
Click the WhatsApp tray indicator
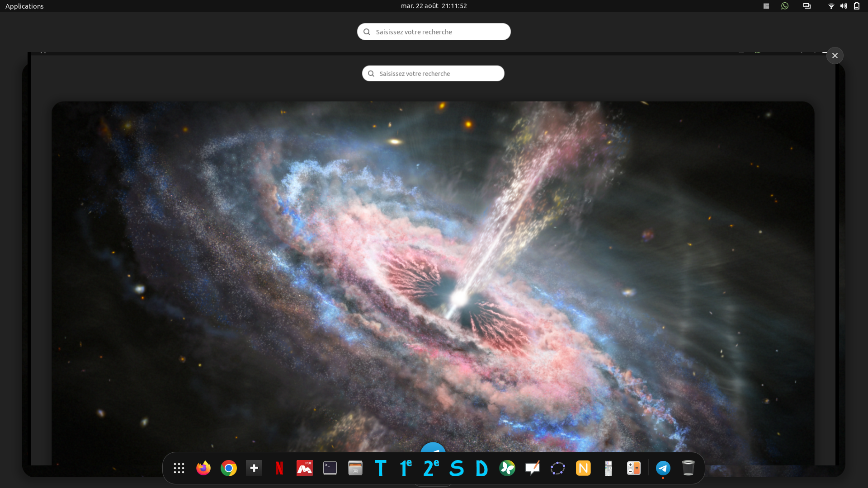[x=785, y=6]
